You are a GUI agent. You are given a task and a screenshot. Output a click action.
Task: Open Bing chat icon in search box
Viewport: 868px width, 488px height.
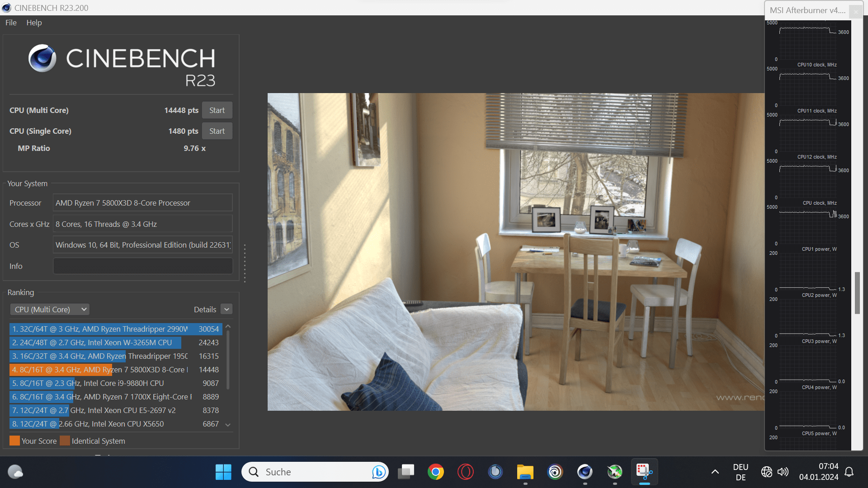pyautogui.click(x=379, y=472)
